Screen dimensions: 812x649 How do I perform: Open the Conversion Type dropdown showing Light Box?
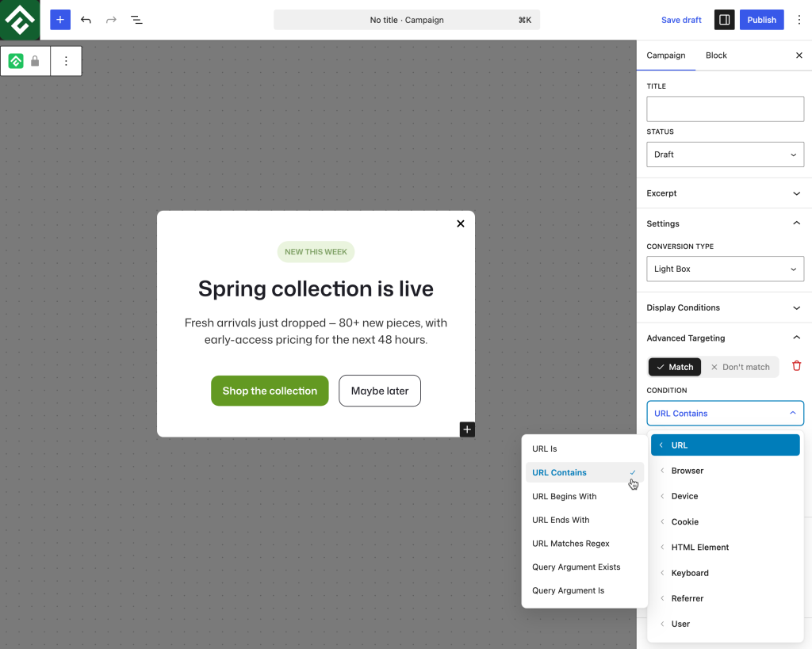pyautogui.click(x=725, y=269)
